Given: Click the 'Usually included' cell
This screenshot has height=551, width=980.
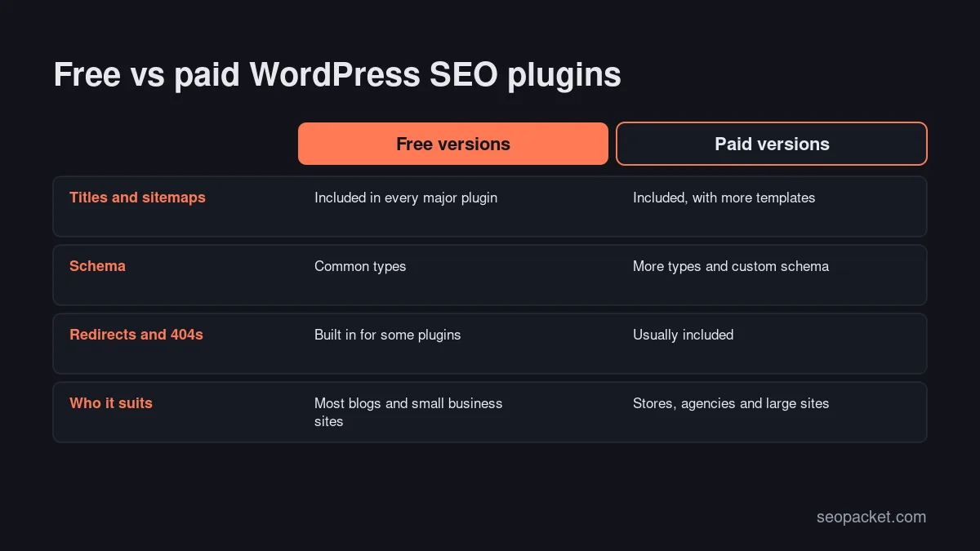Looking at the screenshot, I should point(683,335).
